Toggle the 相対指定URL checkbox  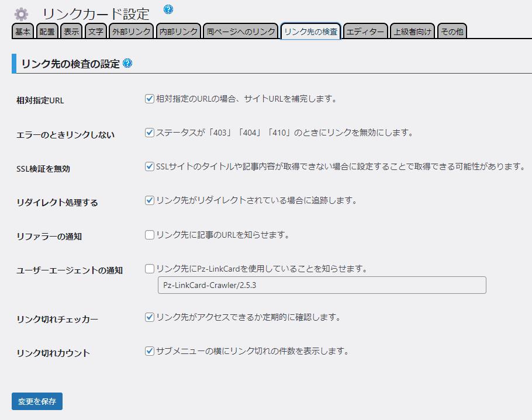coord(150,99)
